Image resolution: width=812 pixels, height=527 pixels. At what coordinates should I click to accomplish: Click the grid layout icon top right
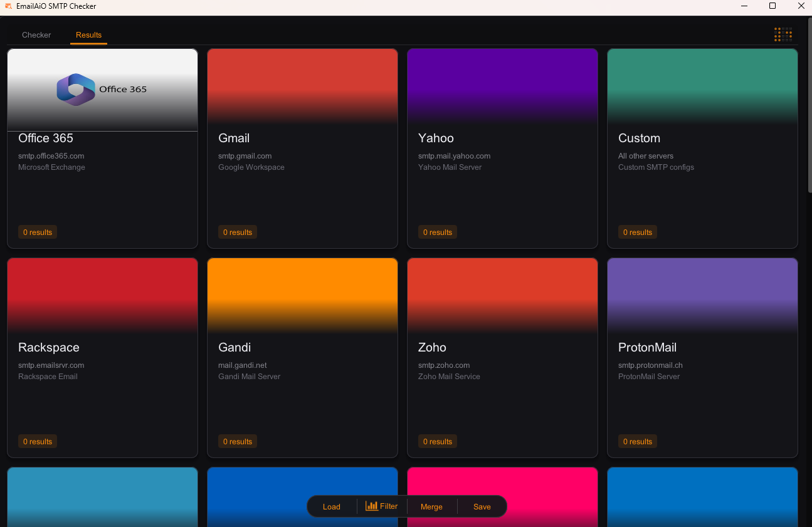click(x=783, y=34)
